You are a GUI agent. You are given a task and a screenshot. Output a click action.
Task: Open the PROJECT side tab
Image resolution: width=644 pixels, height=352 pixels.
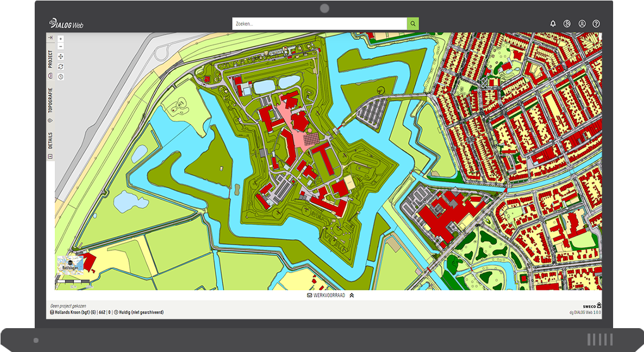50,59
